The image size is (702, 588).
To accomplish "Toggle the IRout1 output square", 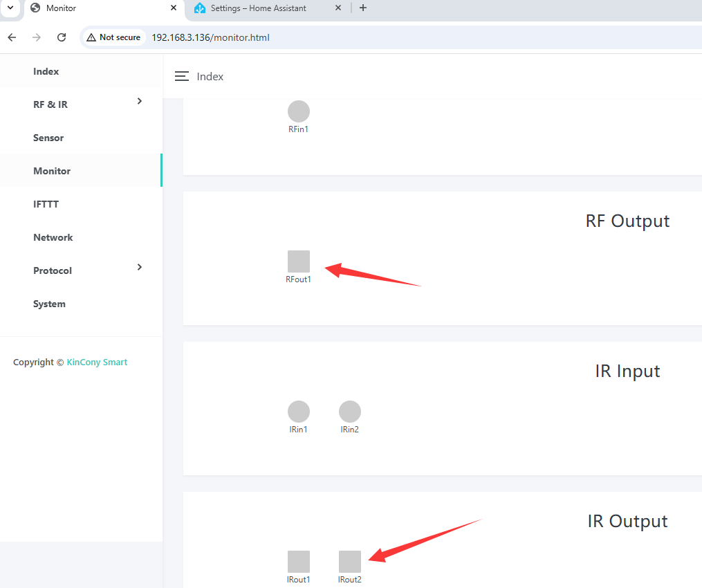I will (x=299, y=562).
